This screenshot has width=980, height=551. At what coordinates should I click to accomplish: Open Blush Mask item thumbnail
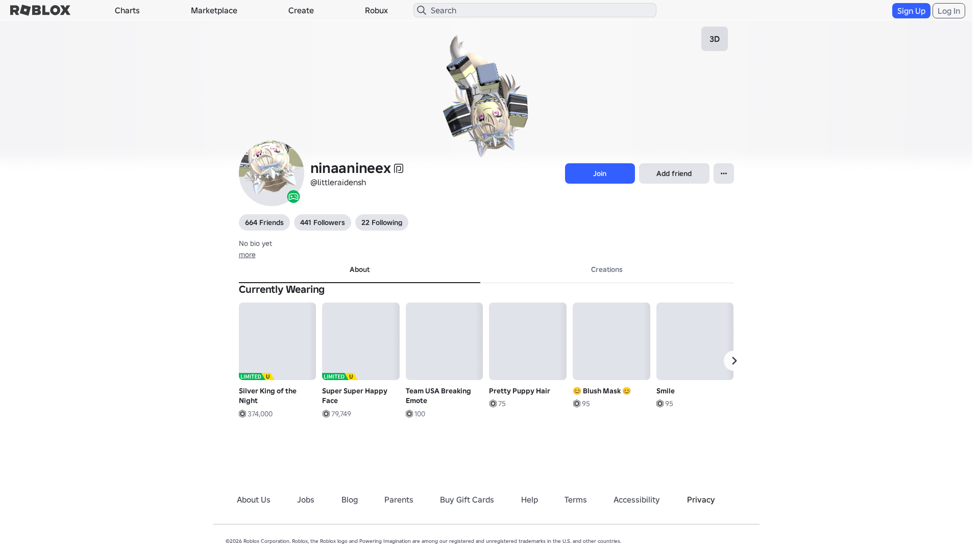[611, 341]
